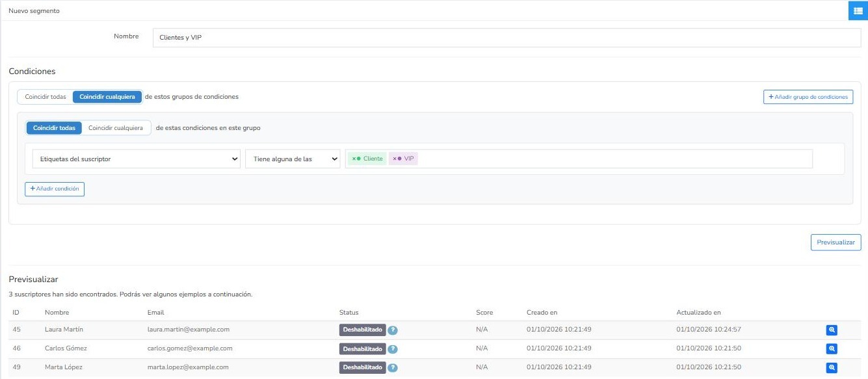The width and height of the screenshot is (868, 379).
Task: Click the Cliente tag label
Action: 373,159
